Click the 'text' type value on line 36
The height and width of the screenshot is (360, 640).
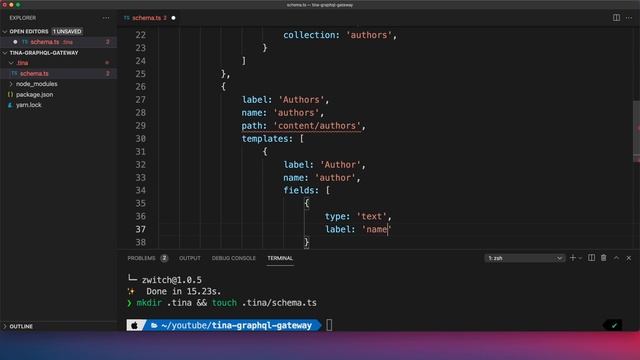point(371,216)
